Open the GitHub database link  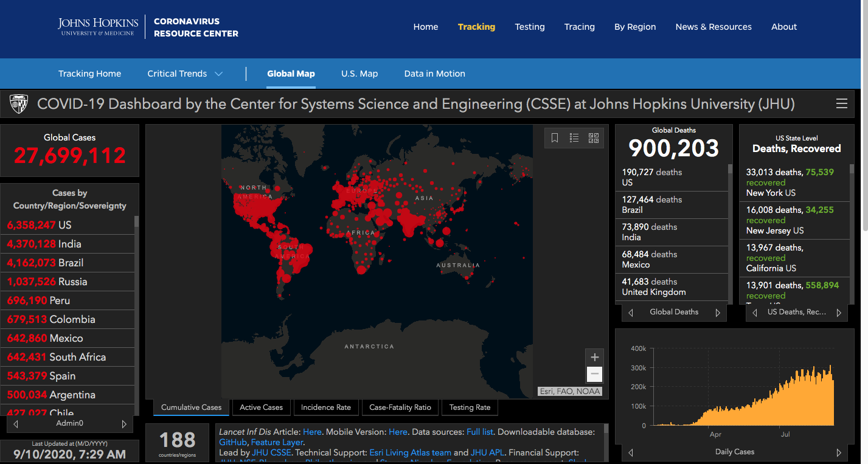click(x=232, y=442)
